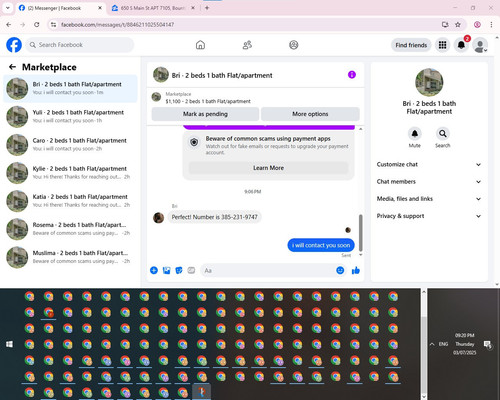Open a new browser tab
The image size is (500, 400).
(x=207, y=8)
